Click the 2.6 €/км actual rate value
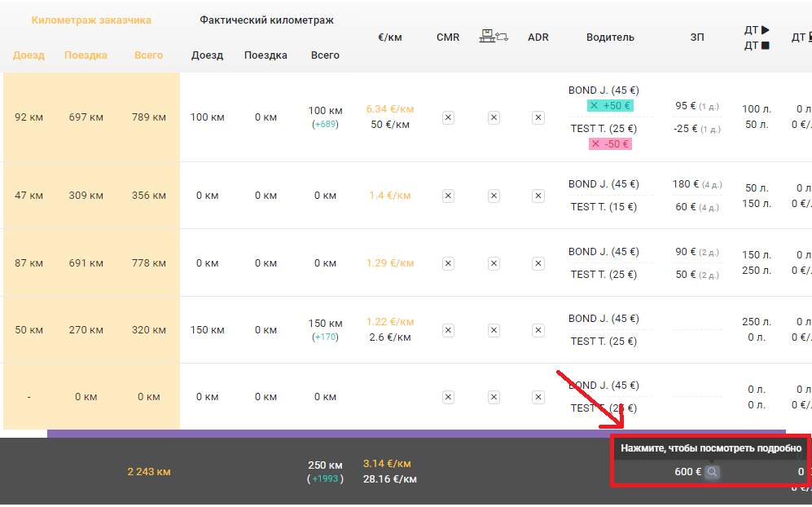The height and width of the screenshot is (507, 812). pos(390,337)
